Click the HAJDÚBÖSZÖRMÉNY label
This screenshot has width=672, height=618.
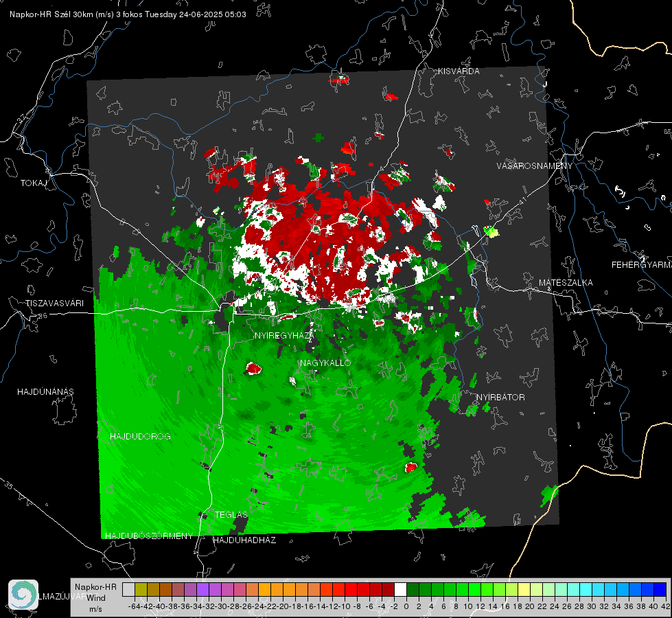(x=149, y=536)
